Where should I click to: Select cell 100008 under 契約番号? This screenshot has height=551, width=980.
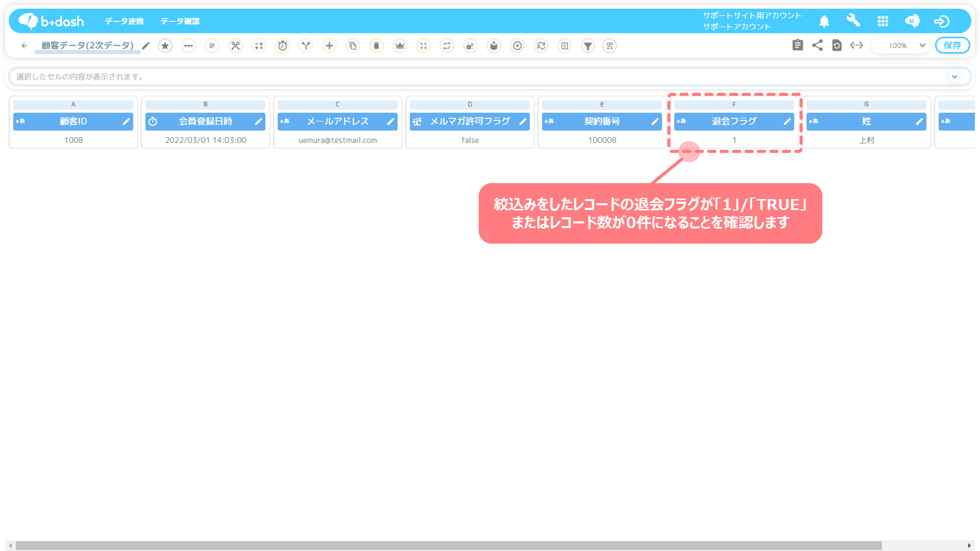click(602, 140)
